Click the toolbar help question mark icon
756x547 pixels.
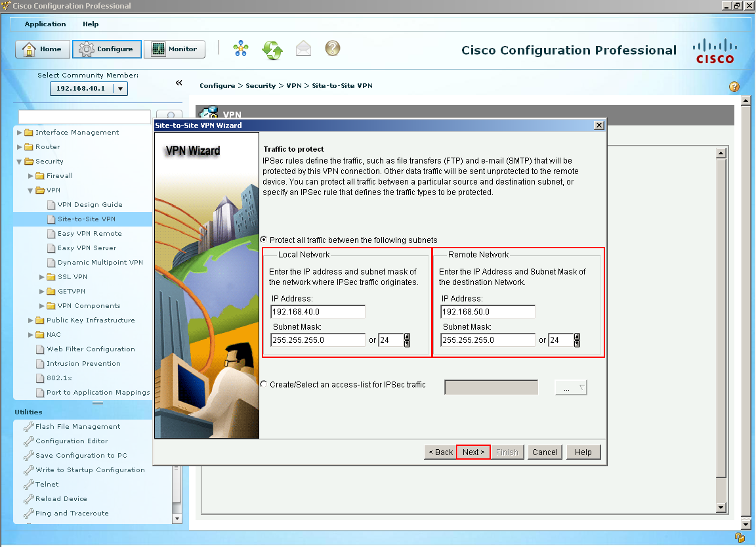click(x=333, y=48)
